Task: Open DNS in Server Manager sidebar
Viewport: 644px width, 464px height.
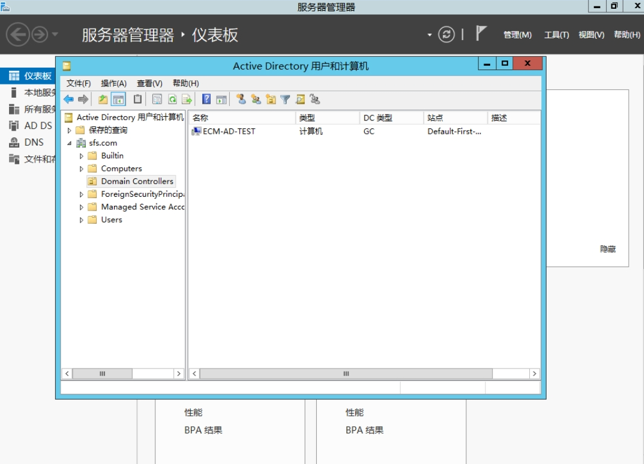Action: (x=26, y=142)
